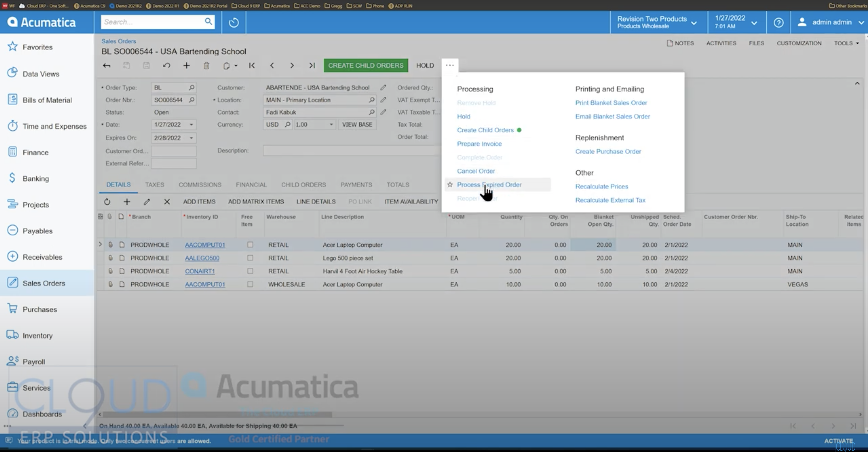Screen dimensions: 868x452
Task: Click the undo changes icon in toolbar
Action: 166,65
